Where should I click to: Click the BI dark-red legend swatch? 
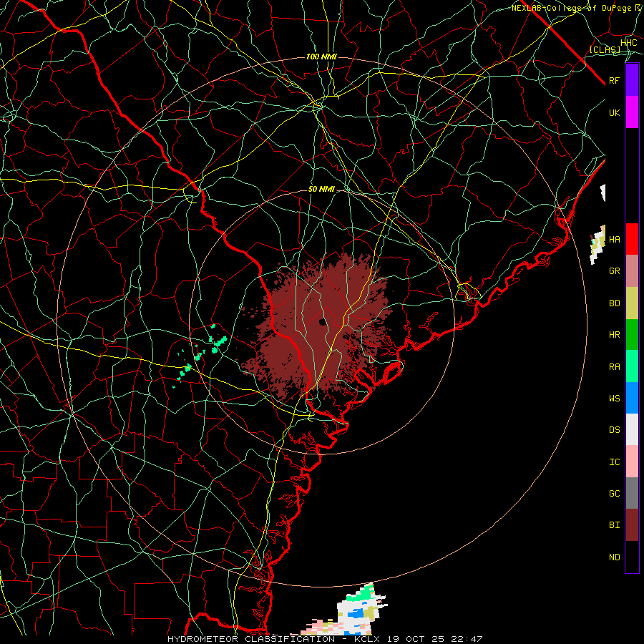coord(632,525)
